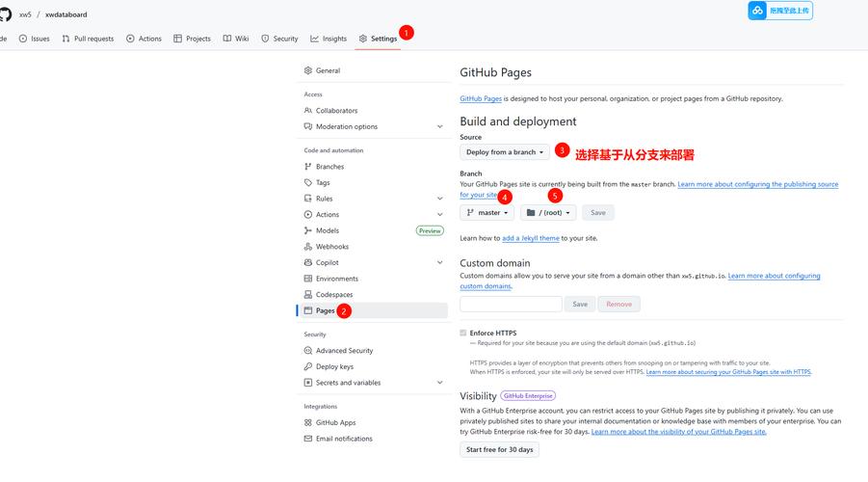The height and width of the screenshot is (482, 868).
Task: Open the Deploy from a branch dropdown
Action: tap(505, 152)
